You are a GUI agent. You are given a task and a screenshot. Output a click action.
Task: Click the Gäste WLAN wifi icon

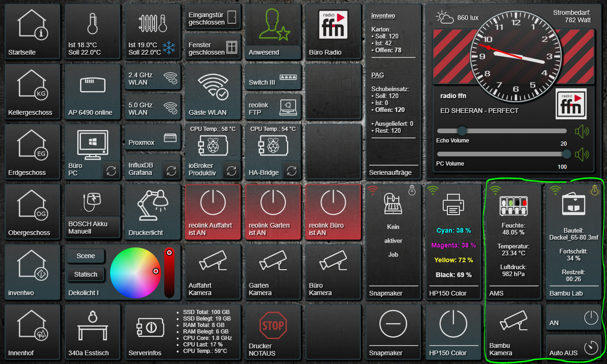coord(213,86)
